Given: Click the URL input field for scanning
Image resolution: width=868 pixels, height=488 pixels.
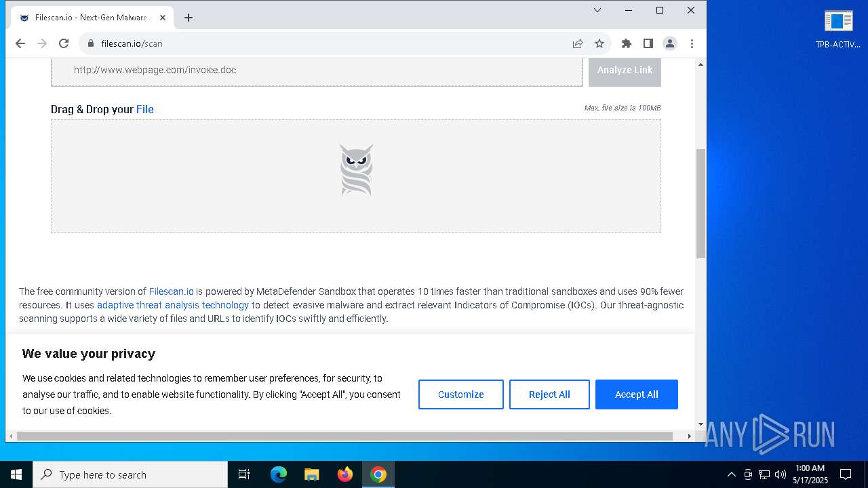Looking at the screenshot, I should point(317,70).
